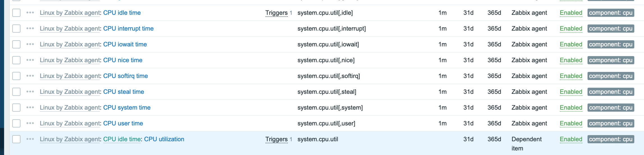The width and height of the screenshot is (644, 155).
Task: Open three-dot menu for CPU interrupt time
Action: pos(30,29)
